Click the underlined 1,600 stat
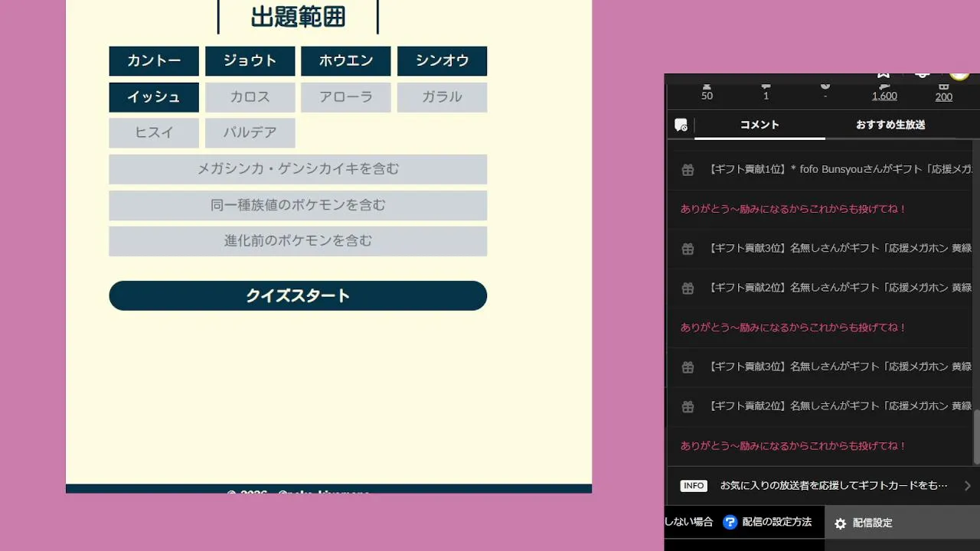Screen dimensions: 980x551 (x=884, y=96)
